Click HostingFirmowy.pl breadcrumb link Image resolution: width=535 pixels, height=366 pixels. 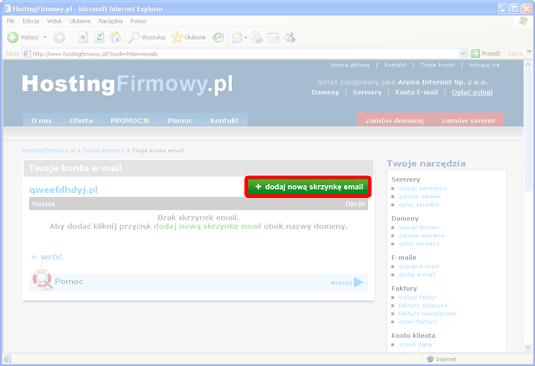pyautogui.click(x=49, y=150)
